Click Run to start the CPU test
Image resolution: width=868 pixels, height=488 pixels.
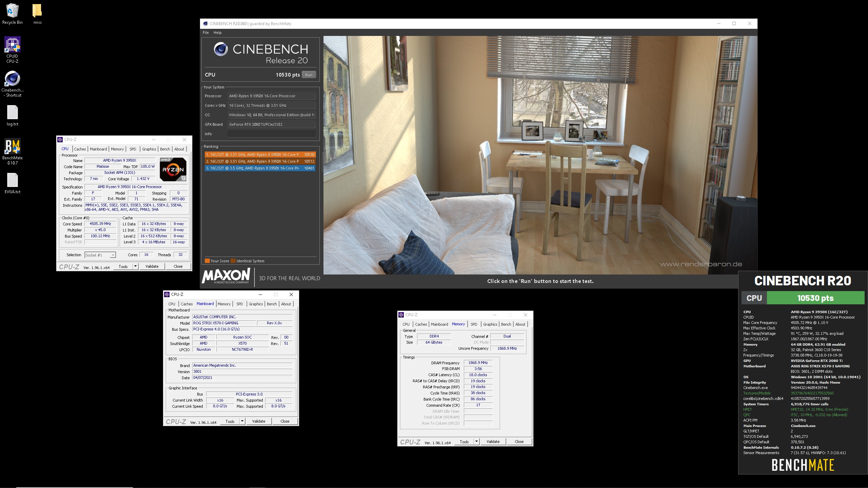pyautogui.click(x=309, y=75)
